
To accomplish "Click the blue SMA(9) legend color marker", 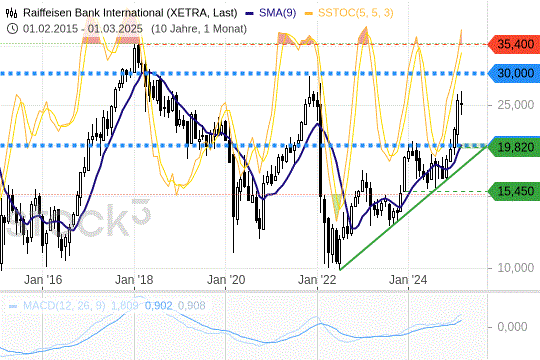I will point(250,14).
